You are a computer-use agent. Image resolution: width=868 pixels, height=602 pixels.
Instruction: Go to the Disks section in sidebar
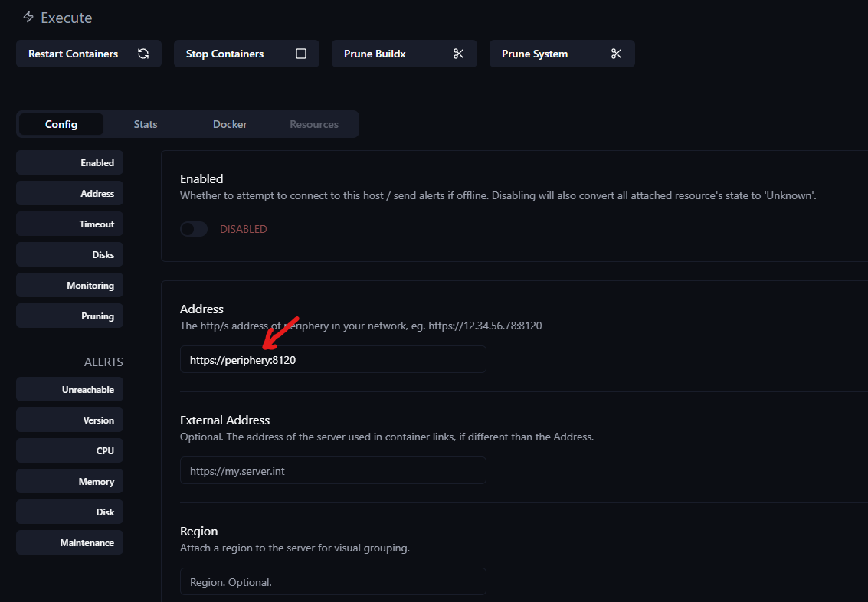[70, 255]
